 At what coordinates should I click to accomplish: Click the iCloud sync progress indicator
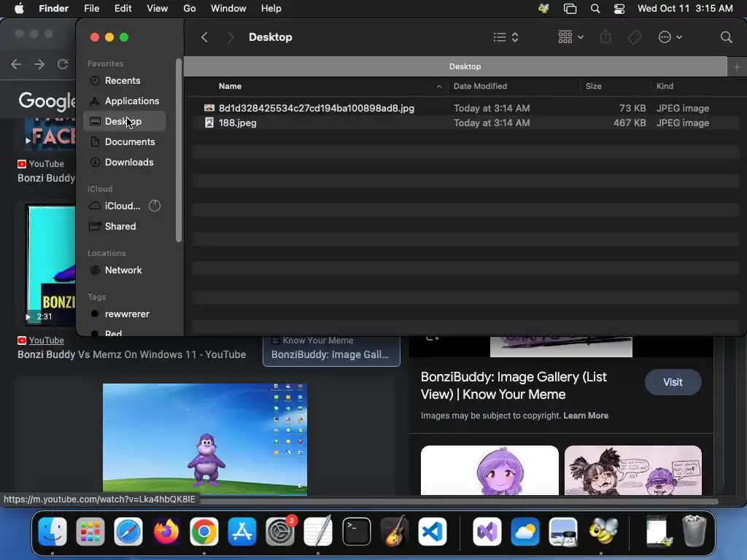click(155, 206)
